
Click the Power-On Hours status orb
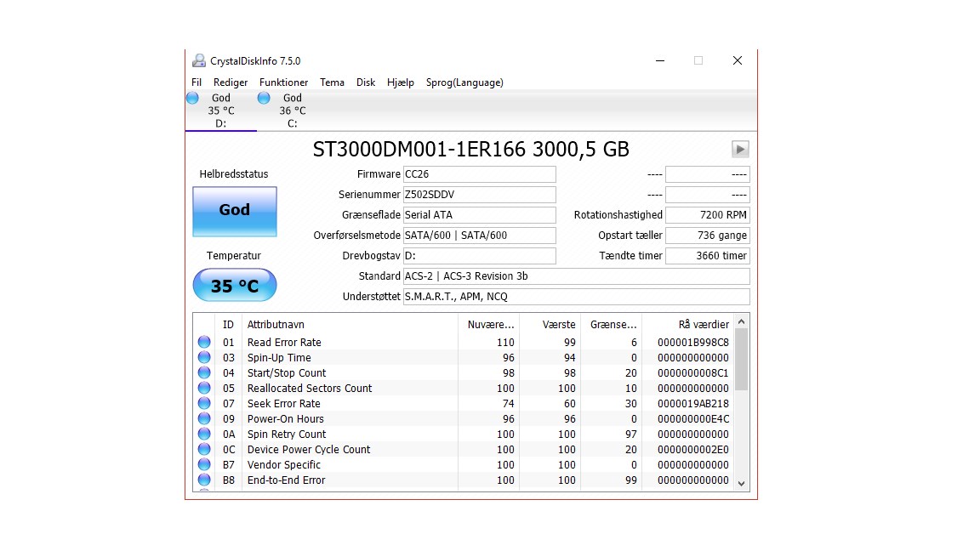(x=204, y=418)
